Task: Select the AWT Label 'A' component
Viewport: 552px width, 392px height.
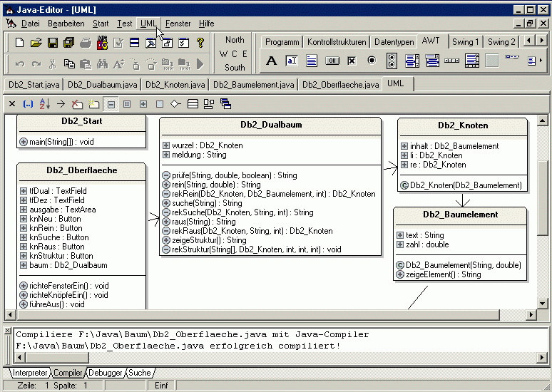Action: (x=271, y=61)
